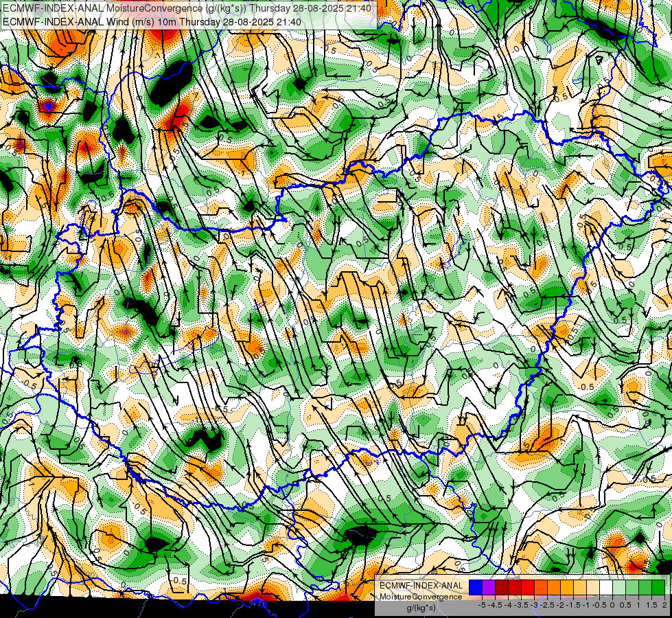Pick the red-orange swatch between -3 and -2.5

(541, 587)
